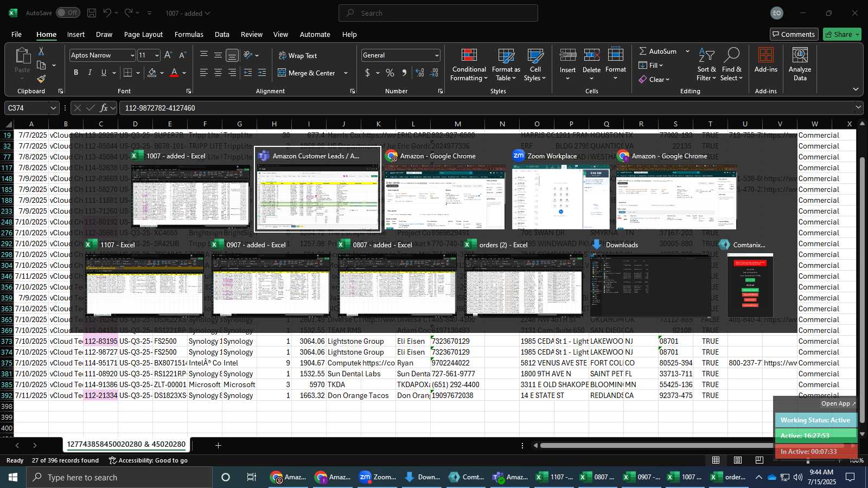Toggle Bold formatting
Image resolution: width=868 pixels, height=488 pixels.
(76, 73)
